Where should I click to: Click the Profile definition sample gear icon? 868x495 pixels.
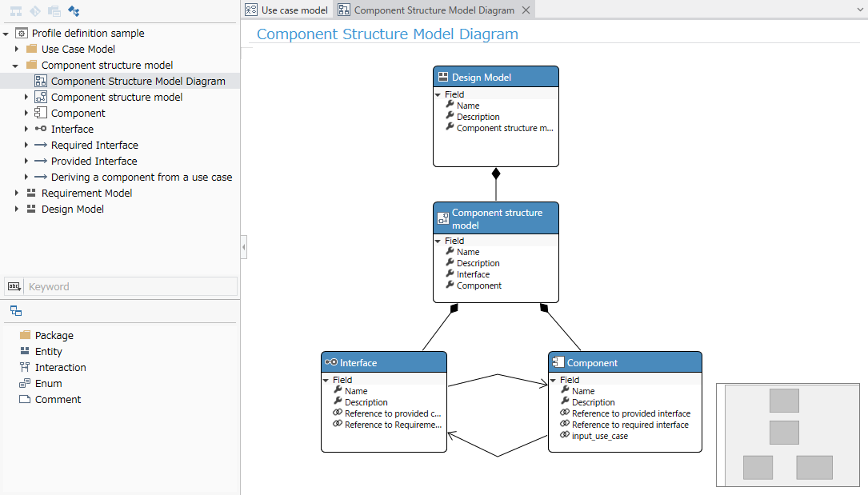(x=22, y=33)
